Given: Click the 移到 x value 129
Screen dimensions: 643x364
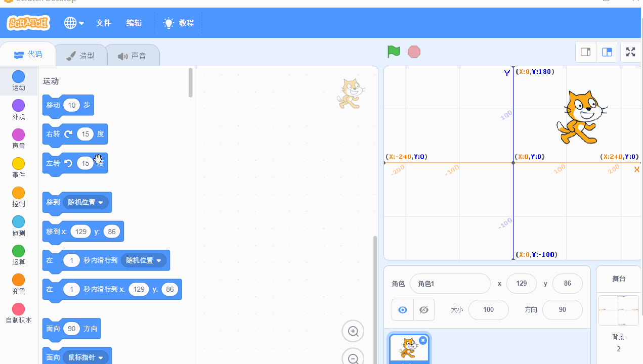Looking at the screenshot, I should coord(80,232).
